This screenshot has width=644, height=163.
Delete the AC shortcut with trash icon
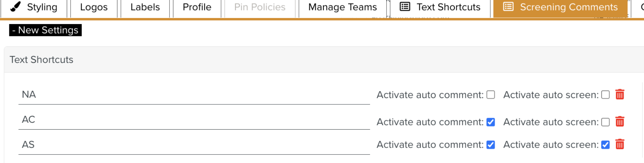(x=620, y=122)
